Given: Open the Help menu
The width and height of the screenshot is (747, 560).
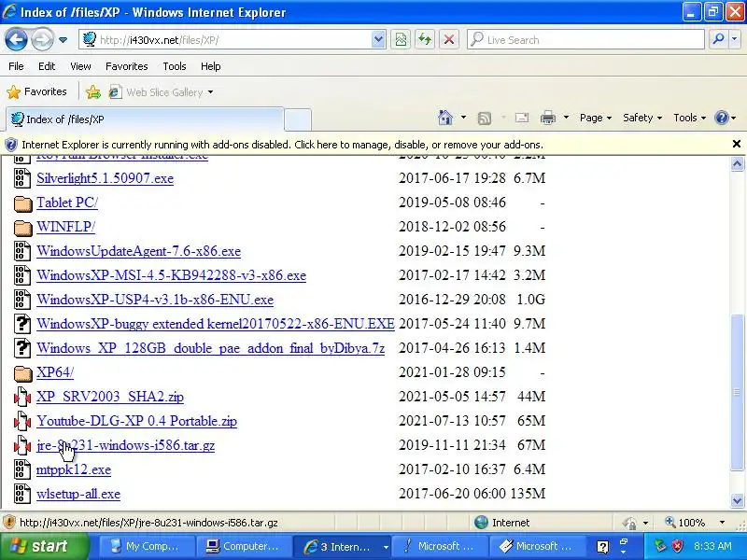Looking at the screenshot, I should (211, 66).
